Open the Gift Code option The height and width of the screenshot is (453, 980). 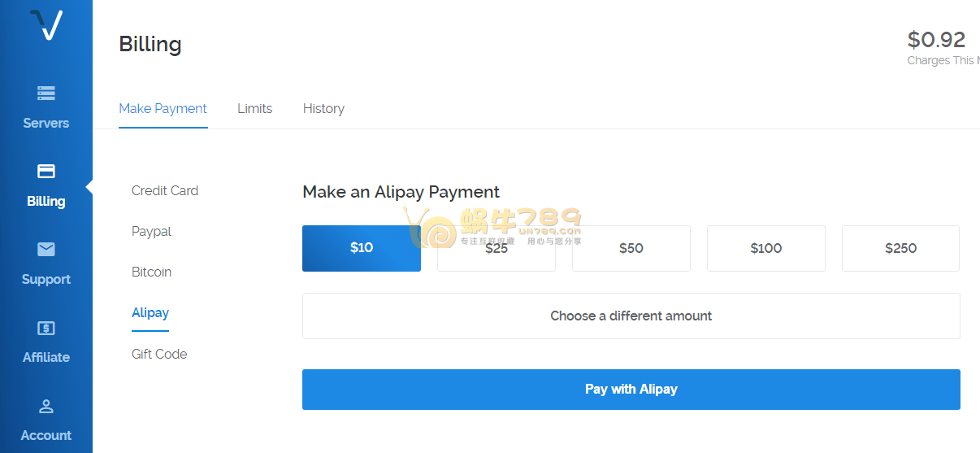point(159,354)
